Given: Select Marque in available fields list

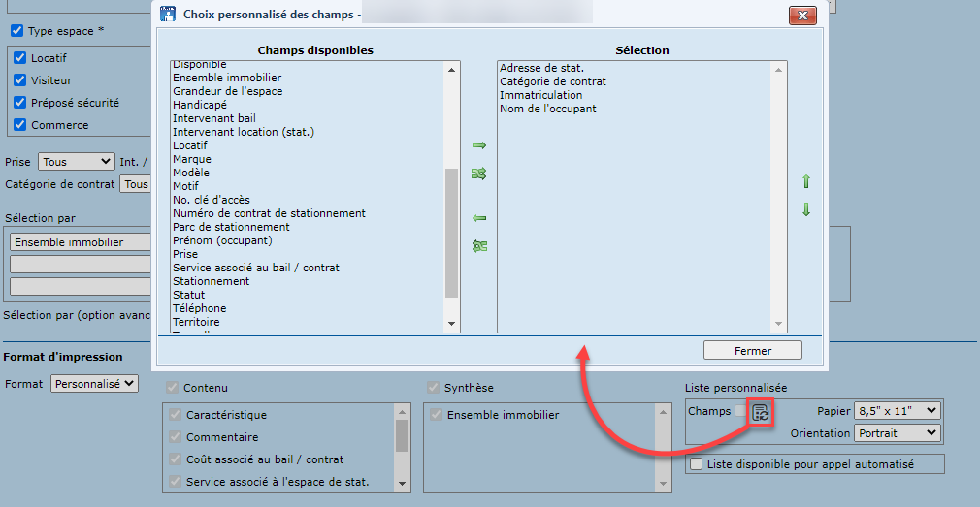Looking at the screenshot, I should pos(191,159).
